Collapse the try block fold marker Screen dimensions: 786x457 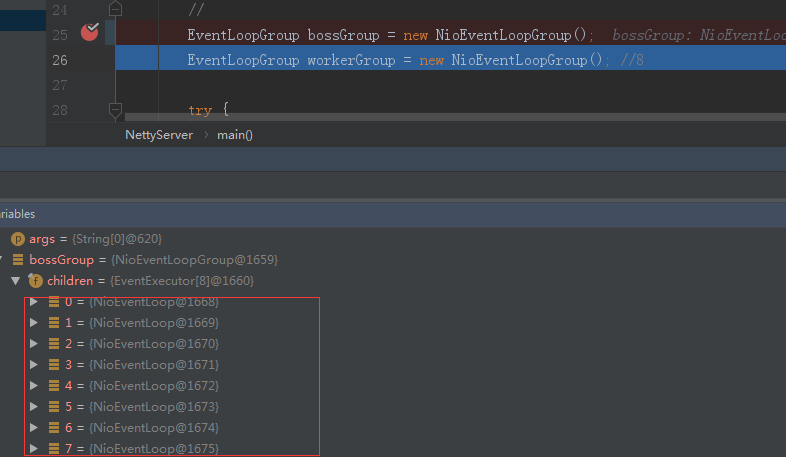[115, 110]
